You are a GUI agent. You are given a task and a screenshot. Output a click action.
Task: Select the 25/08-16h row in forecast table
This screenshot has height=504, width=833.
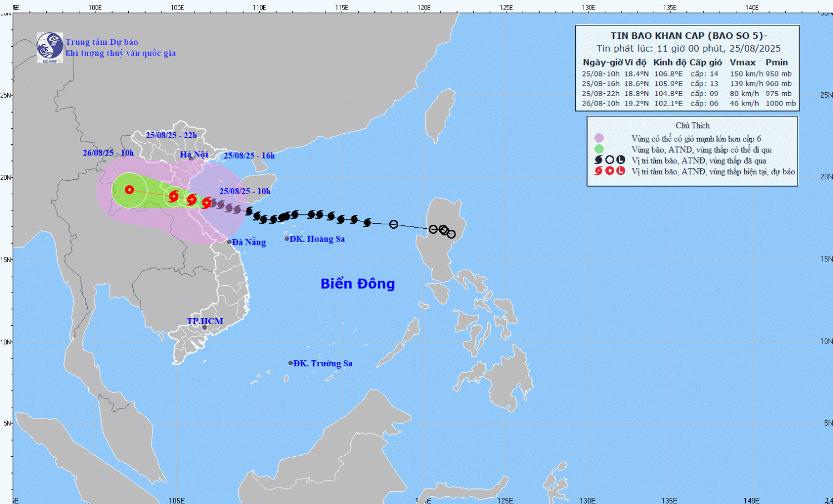coord(688,84)
